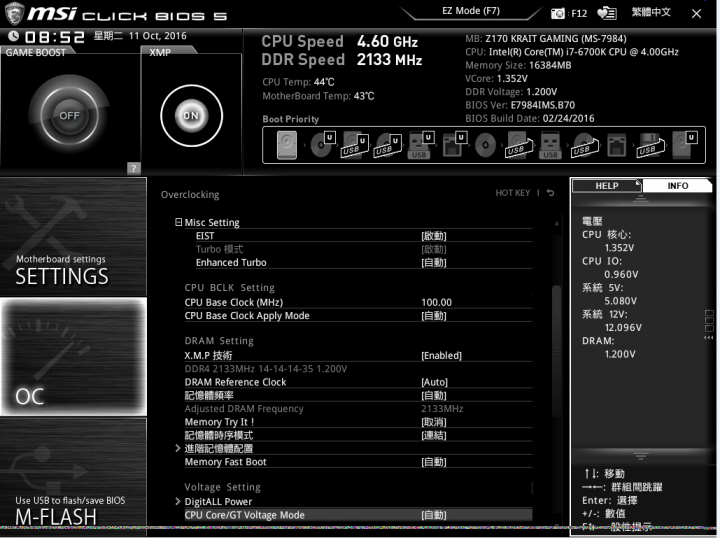Click the Overclocking page heading
Image resolution: width=720 pixels, height=538 pixels.
[190, 195]
